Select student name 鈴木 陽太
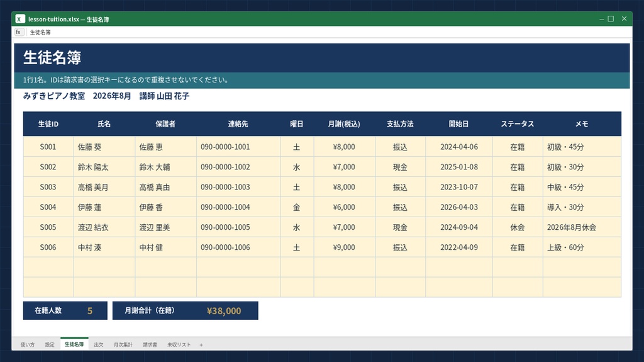644x362 pixels. 104,167
